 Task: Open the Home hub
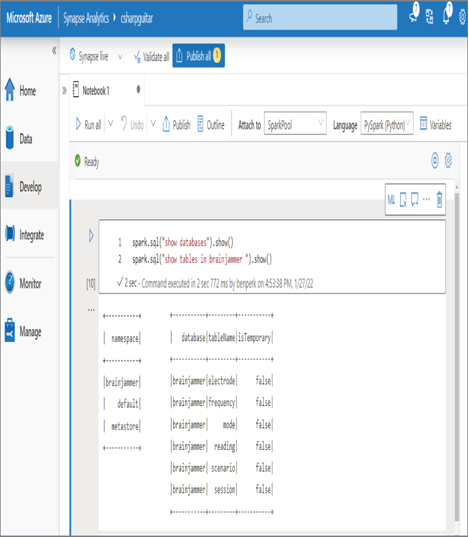(21, 90)
